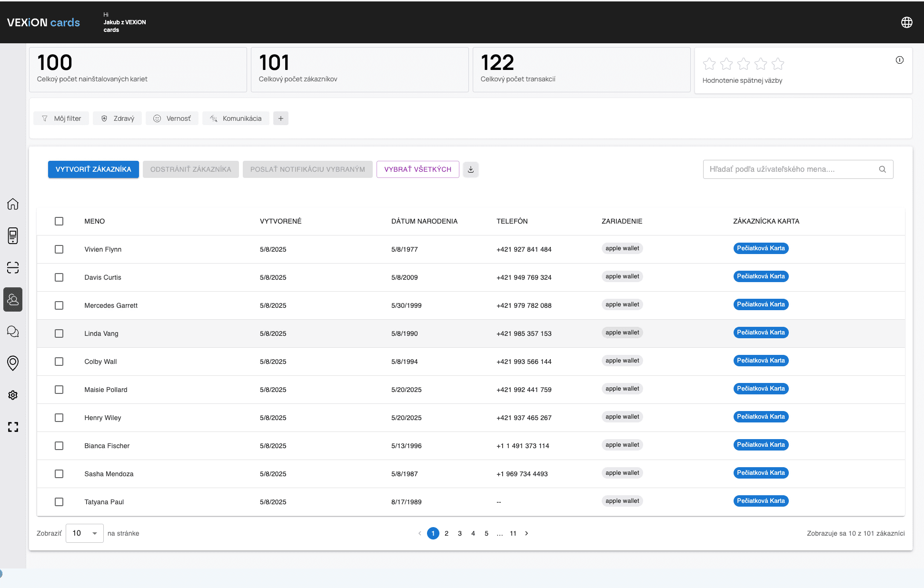Click VYTVORIŤ ZÁKAZNÍKA button
The width and height of the screenshot is (924, 588).
click(93, 169)
